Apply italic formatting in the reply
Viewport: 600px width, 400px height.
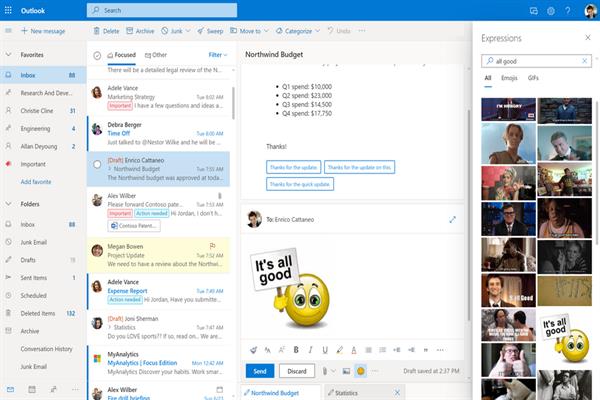[312, 349]
